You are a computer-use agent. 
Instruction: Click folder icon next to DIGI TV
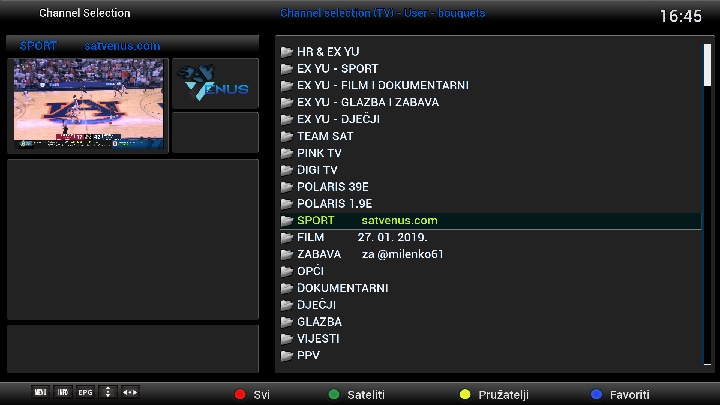287,170
